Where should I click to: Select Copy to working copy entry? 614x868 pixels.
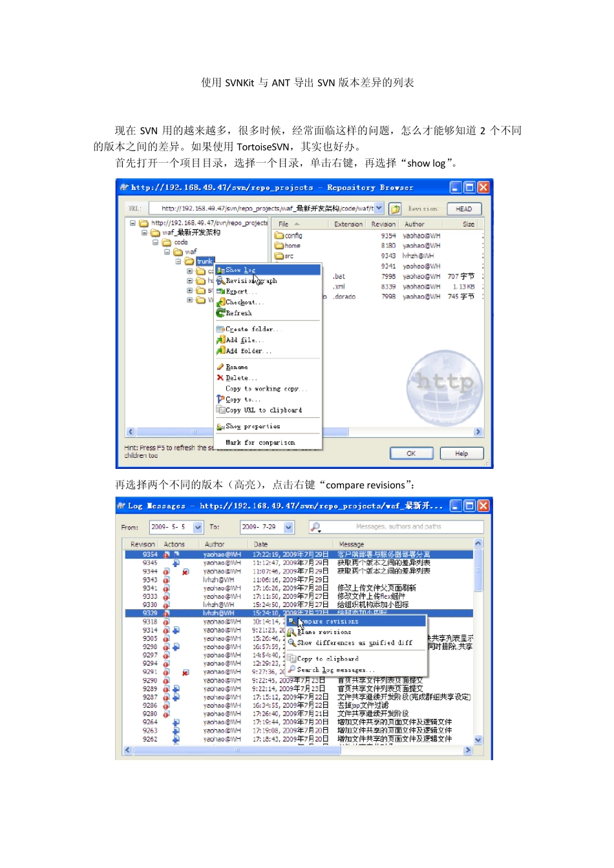[266, 389]
